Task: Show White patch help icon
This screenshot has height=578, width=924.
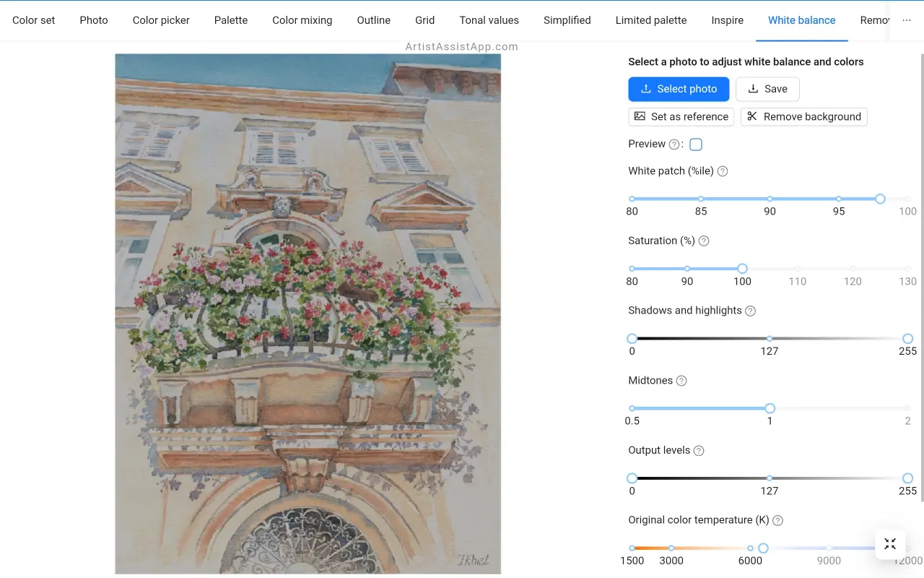Action: tap(722, 171)
